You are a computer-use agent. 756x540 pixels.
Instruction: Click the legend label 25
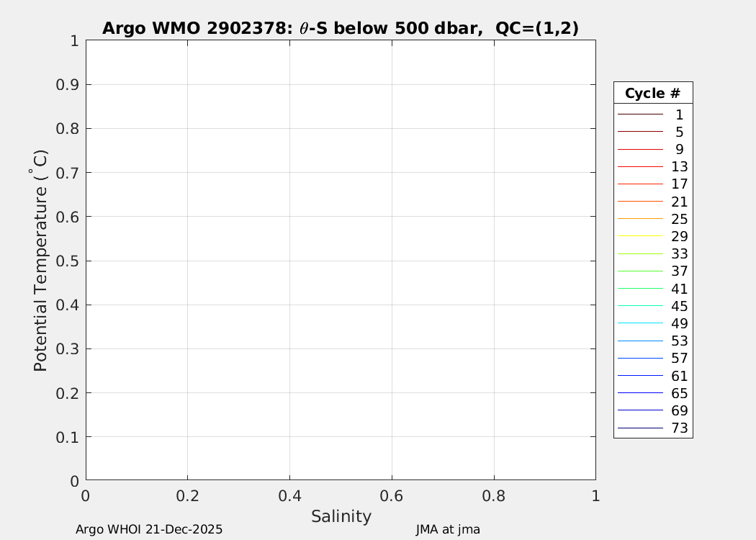coord(679,219)
